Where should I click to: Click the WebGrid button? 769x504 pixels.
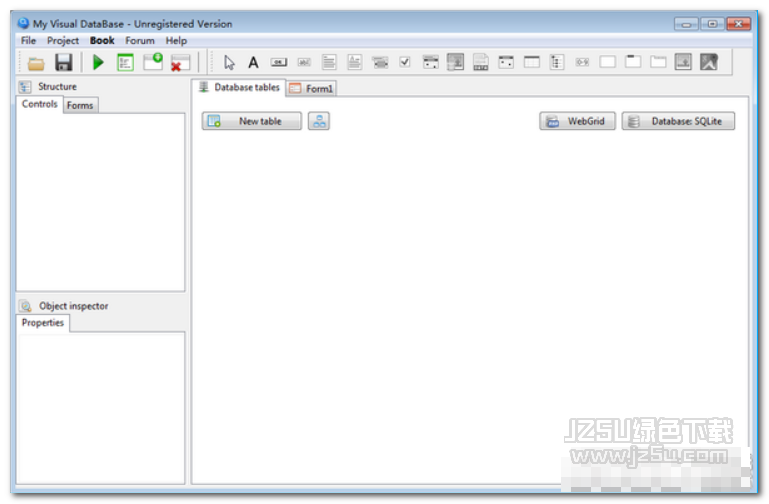(577, 121)
